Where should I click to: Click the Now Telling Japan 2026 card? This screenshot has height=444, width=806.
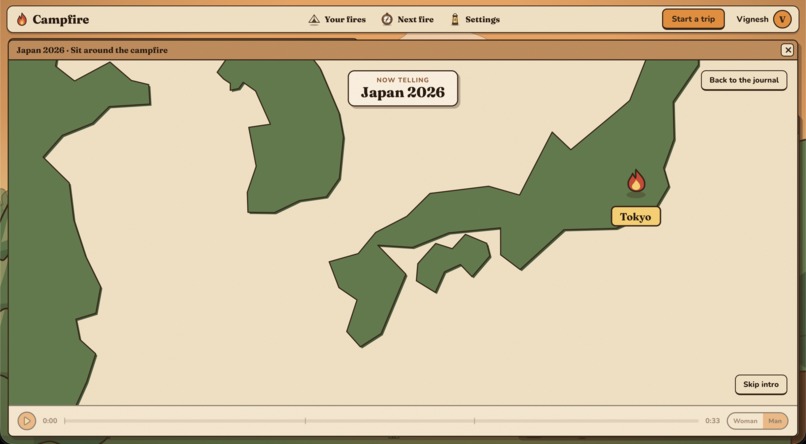pos(402,88)
